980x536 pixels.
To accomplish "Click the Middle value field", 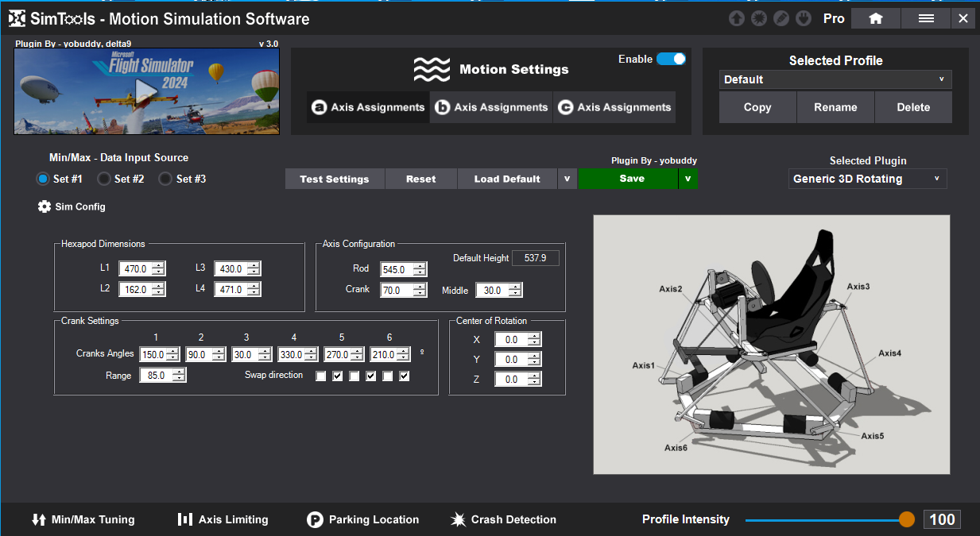I will [499, 291].
